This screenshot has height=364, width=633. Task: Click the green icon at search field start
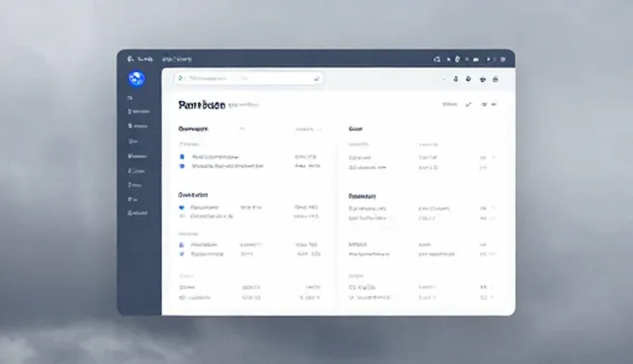coord(180,78)
